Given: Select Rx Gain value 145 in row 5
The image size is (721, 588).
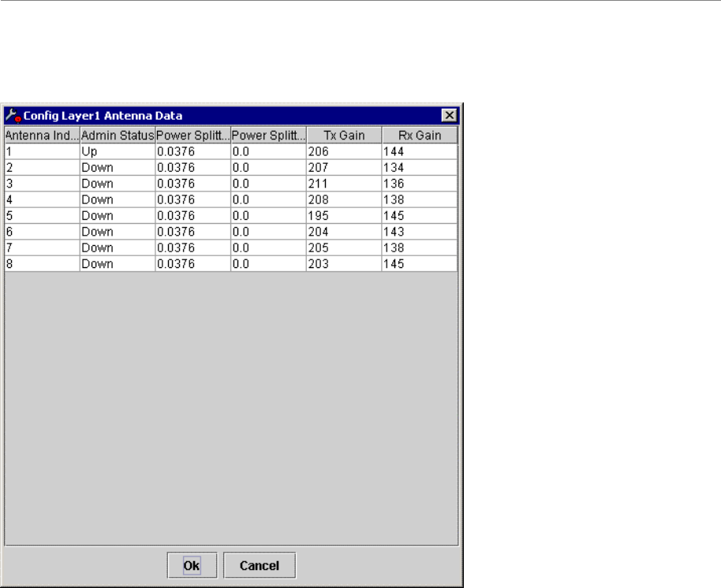Looking at the screenshot, I should [x=420, y=216].
